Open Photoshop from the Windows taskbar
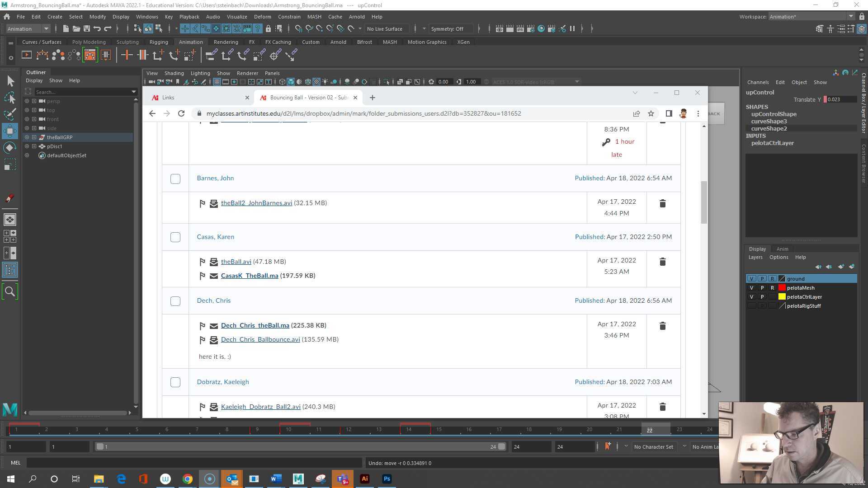Viewport: 868px width, 488px height. pos(387,479)
